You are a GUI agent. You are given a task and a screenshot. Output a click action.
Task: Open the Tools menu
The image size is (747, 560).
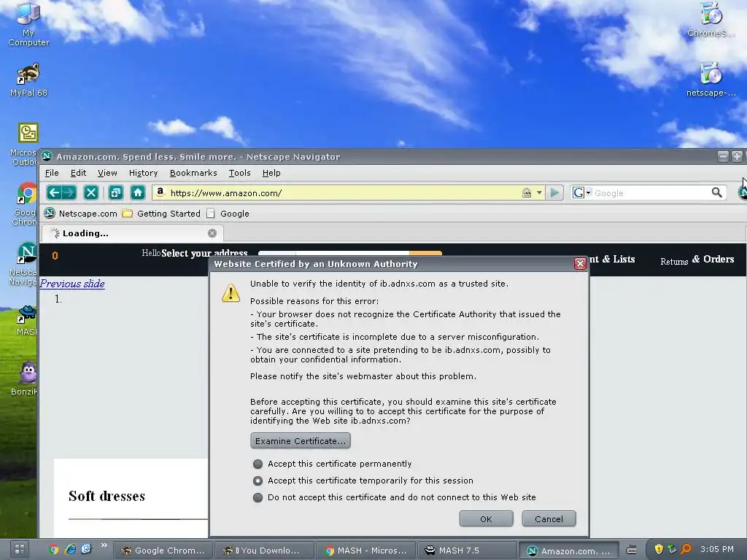pyautogui.click(x=239, y=173)
